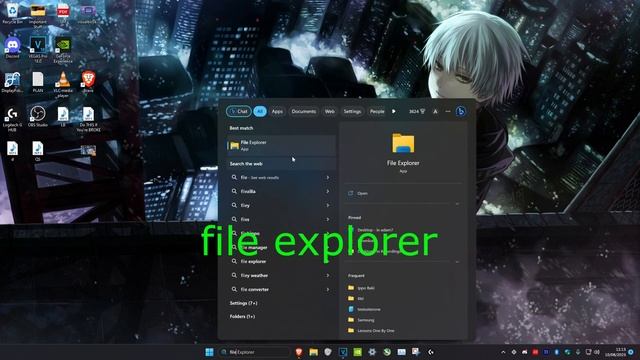
Task: Expand the 'files' suggestion arrow
Action: [328, 220]
